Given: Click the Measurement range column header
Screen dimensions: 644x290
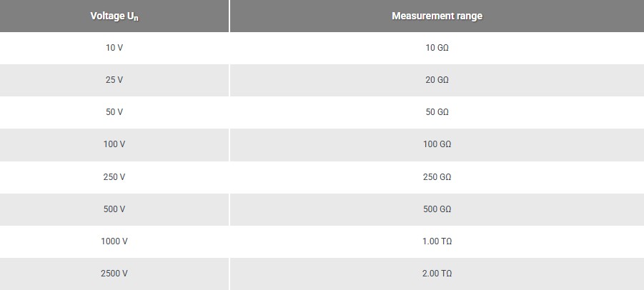Looking at the screenshot, I should coord(437,16).
